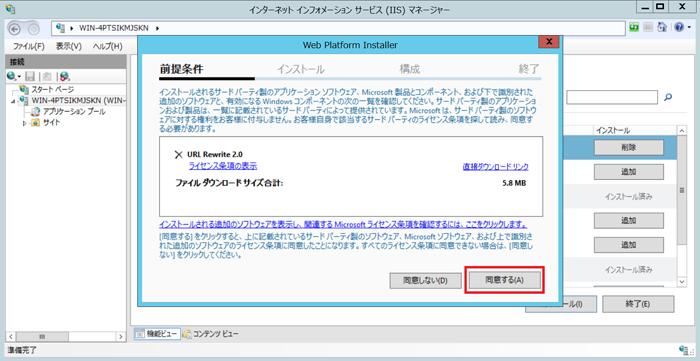This screenshot has height=361, width=700.
Task: Click the save connections floppy disk icon
Action: point(30,76)
